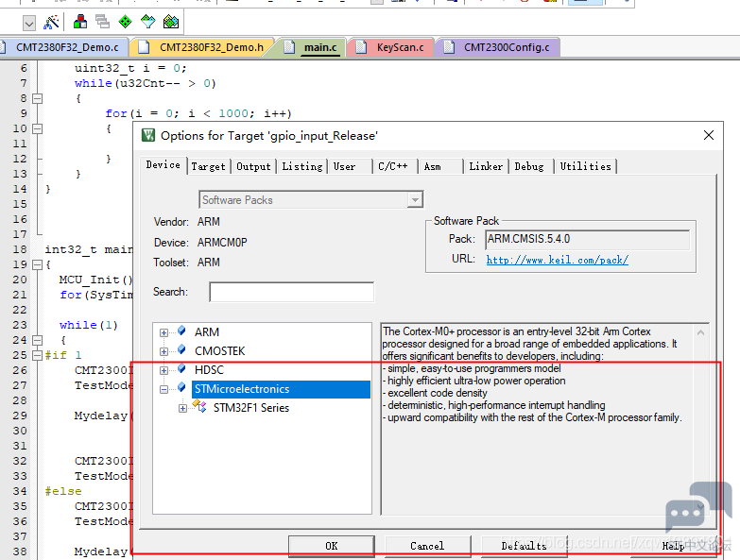Image resolution: width=740 pixels, height=560 pixels.
Task: Click file icon on CMT2380F32_Demo.h tab
Action: (144, 47)
